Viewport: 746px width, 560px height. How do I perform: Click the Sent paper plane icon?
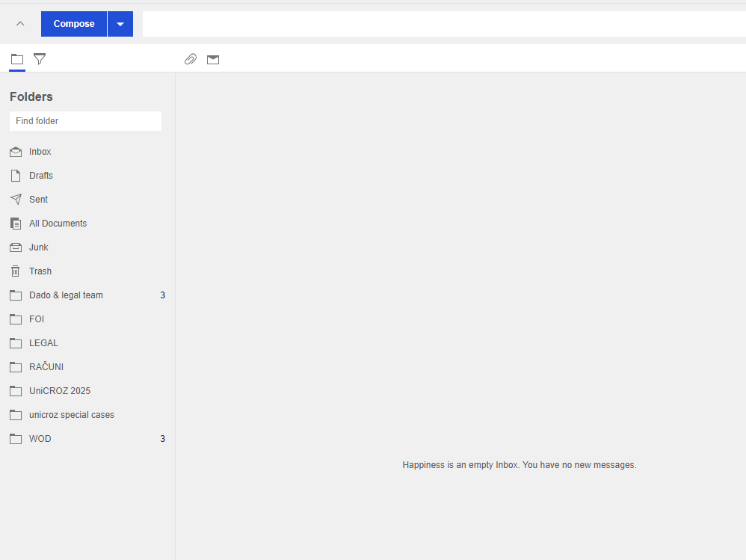[16, 200]
